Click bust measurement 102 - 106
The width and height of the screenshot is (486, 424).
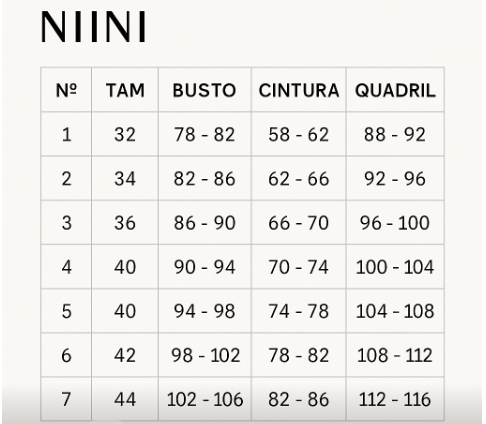tap(205, 399)
